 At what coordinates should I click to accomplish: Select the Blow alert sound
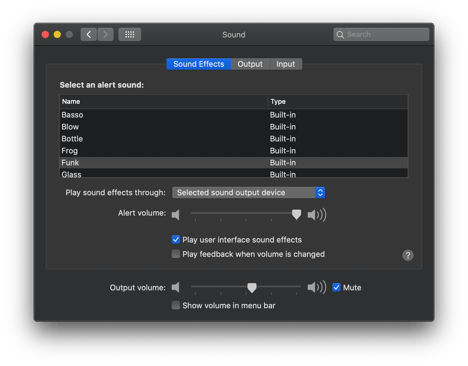[x=234, y=127]
